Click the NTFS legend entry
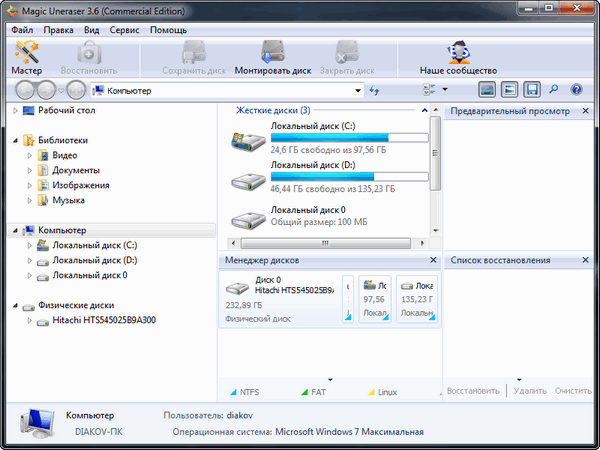 point(245,392)
